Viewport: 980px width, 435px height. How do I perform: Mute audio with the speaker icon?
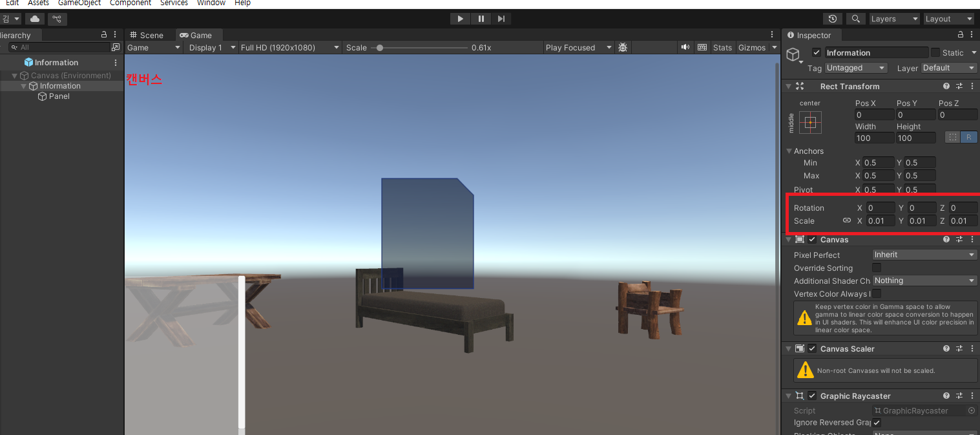[685, 47]
